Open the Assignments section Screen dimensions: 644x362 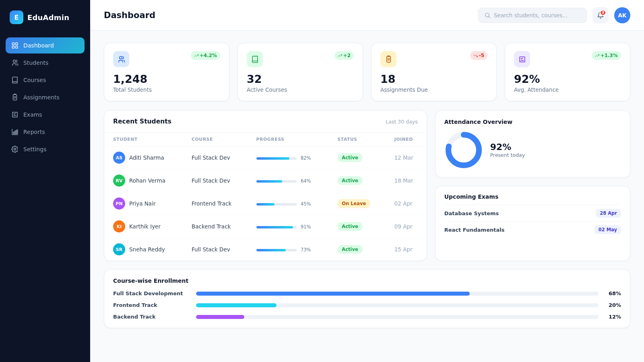click(x=45, y=97)
